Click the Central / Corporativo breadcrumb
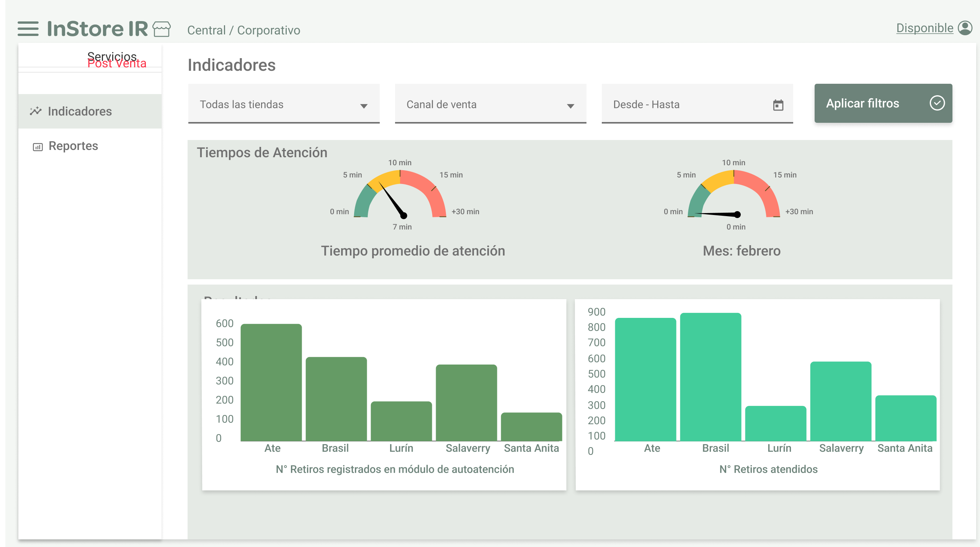This screenshot has width=980, height=547. click(x=244, y=30)
